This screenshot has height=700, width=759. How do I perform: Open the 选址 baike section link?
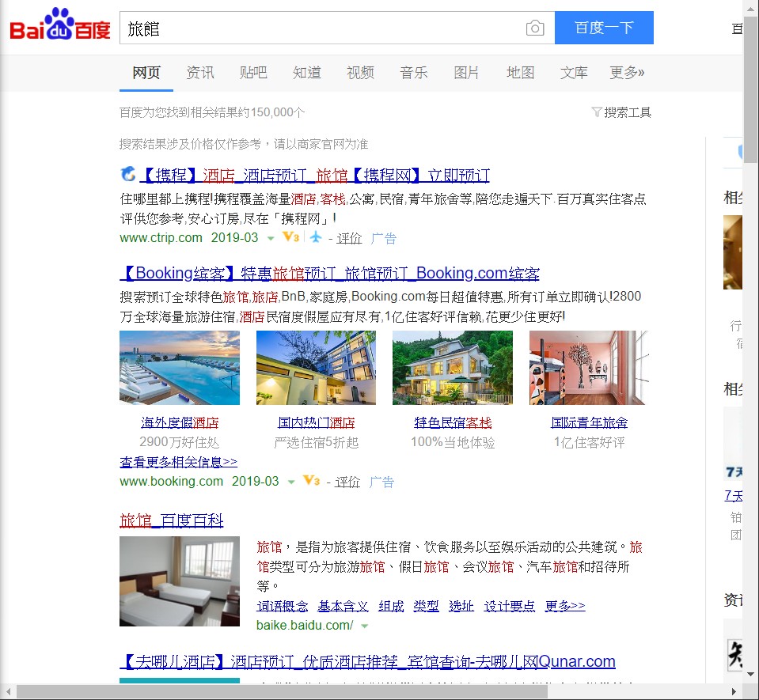(461, 606)
